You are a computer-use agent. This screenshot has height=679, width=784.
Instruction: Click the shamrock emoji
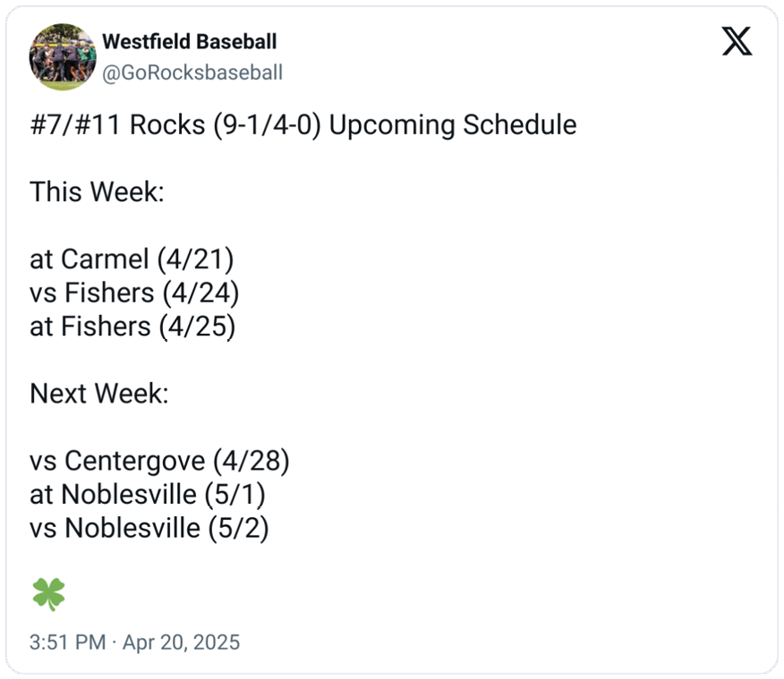[x=48, y=594]
